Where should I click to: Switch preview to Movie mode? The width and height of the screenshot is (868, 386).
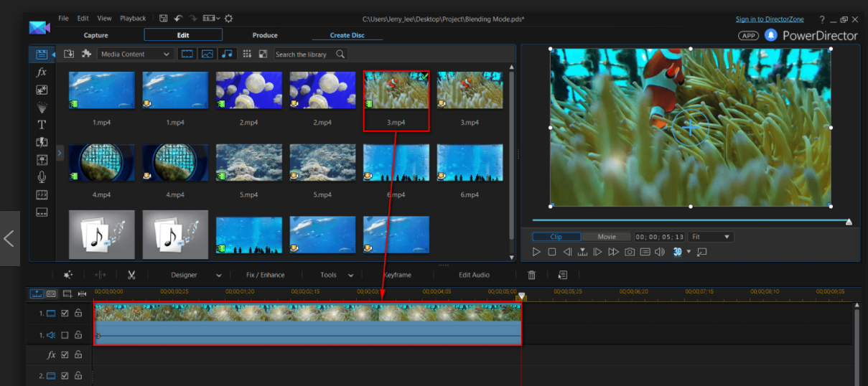[x=607, y=237]
